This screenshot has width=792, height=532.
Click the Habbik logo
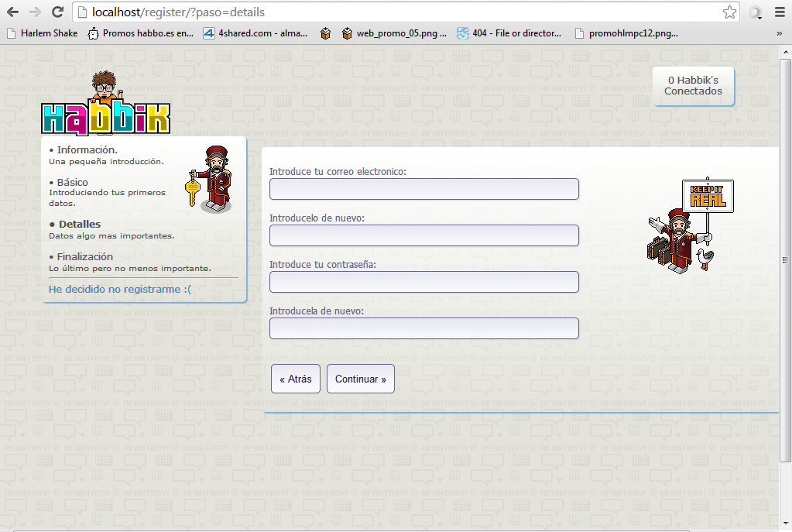105,104
